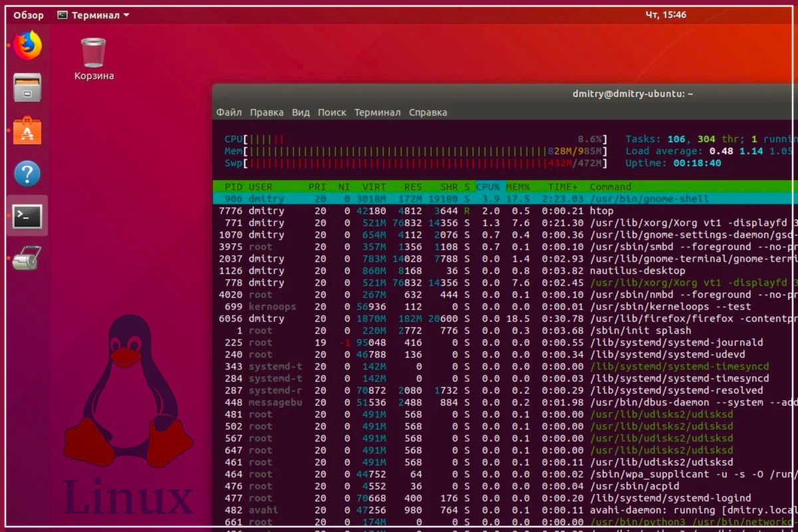
Task: Click the CPU usage meter bar
Action: tap(416, 139)
